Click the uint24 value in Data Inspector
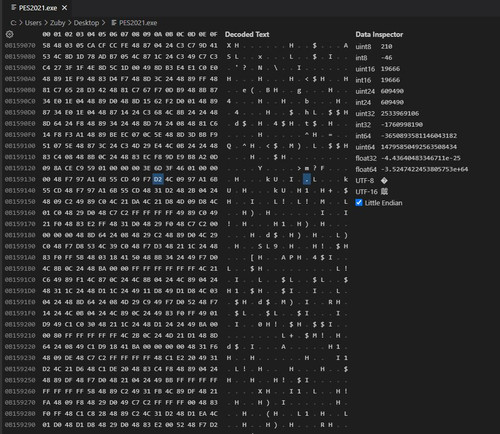Viewport: 500px width, 434px height. tap(392, 91)
